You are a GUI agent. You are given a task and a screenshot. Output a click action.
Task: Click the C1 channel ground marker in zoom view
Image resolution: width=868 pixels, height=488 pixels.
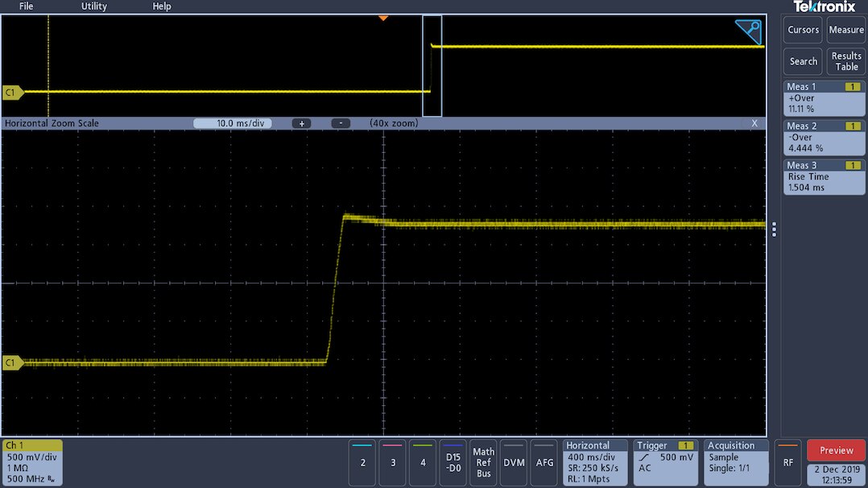[x=10, y=363]
